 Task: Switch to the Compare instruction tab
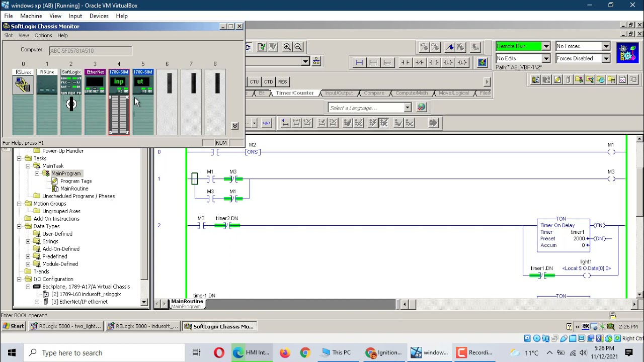click(374, 93)
